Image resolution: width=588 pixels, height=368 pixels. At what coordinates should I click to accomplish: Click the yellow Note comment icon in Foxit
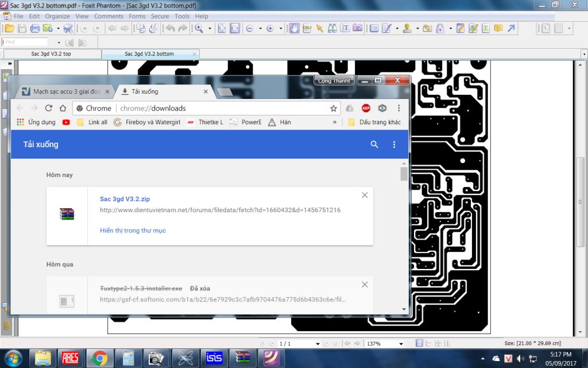click(x=498, y=28)
